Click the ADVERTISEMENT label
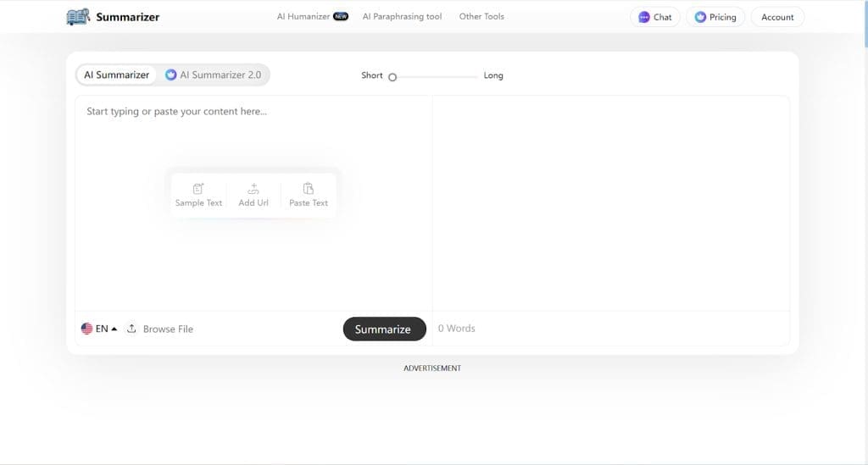Screen dimensions: 868x465 [x=432, y=368]
